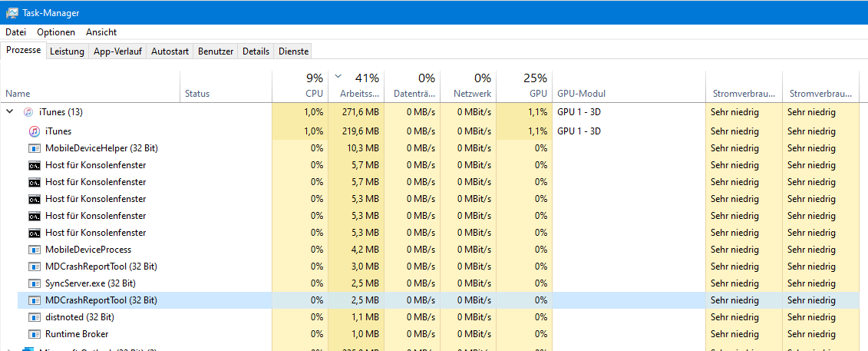Switch to the Autostart tab
Viewport: 868px width, 351px height.
click(170, 51)
